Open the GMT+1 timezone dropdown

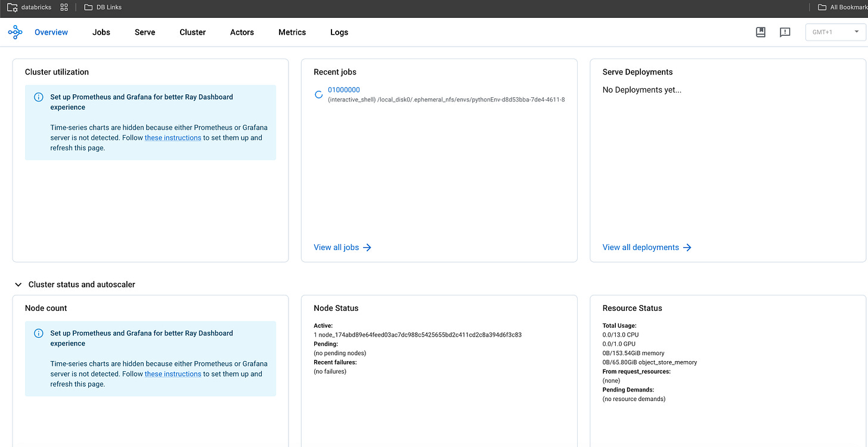[x=835, y=32]
